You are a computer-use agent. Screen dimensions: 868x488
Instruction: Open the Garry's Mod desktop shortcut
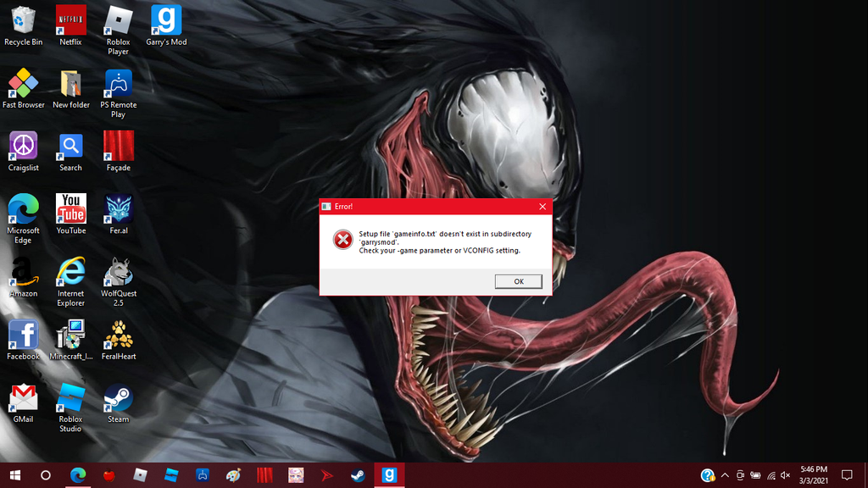166,26
